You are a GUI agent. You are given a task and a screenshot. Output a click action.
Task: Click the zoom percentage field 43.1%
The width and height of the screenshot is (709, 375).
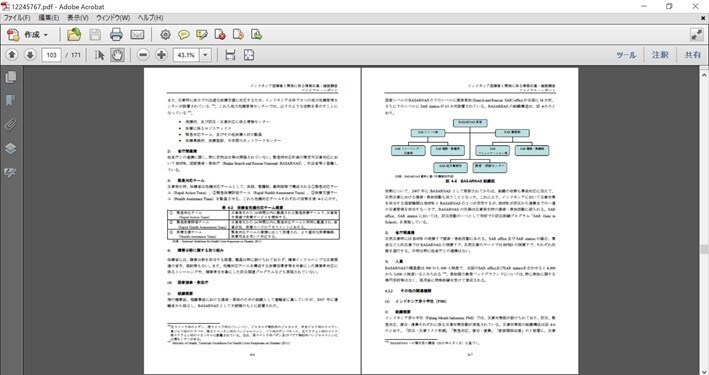click(186, 55)
